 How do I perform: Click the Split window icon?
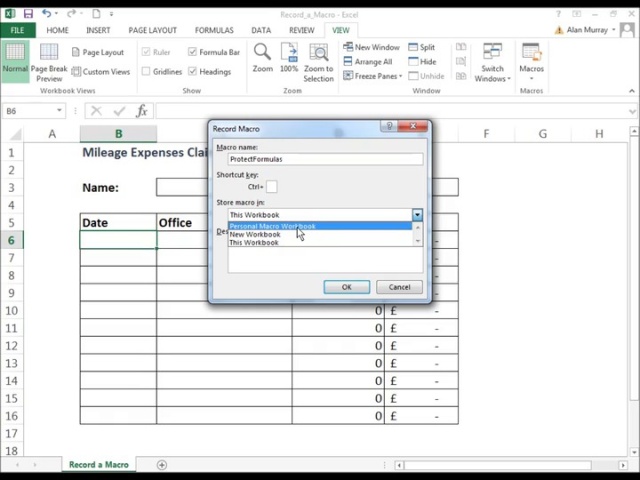click(x=421, y=47)
